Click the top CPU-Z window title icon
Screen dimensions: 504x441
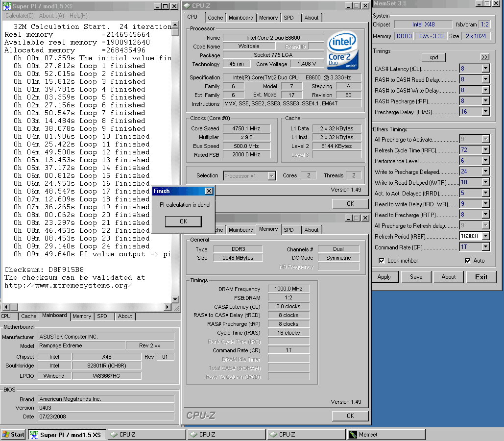pos(187,6)
